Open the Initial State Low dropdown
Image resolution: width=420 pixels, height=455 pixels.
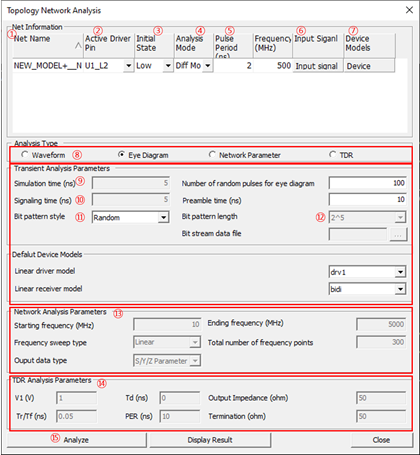click(168, 66)
